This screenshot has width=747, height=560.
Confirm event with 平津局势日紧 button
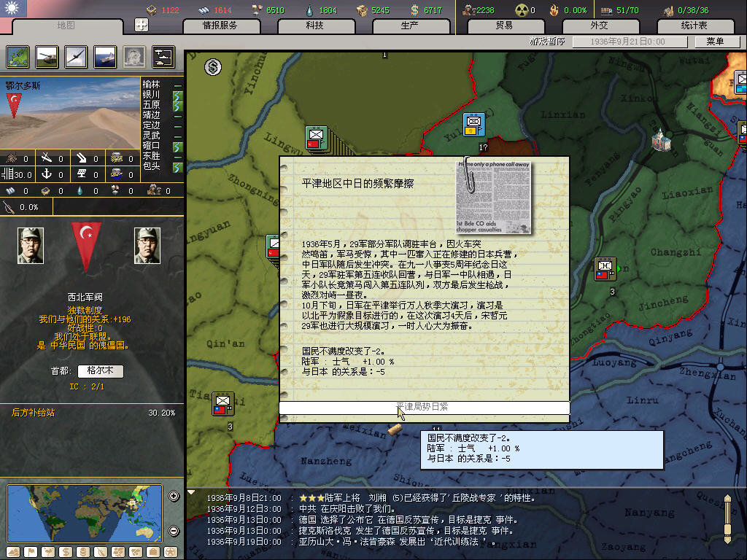tap(423, 407)
